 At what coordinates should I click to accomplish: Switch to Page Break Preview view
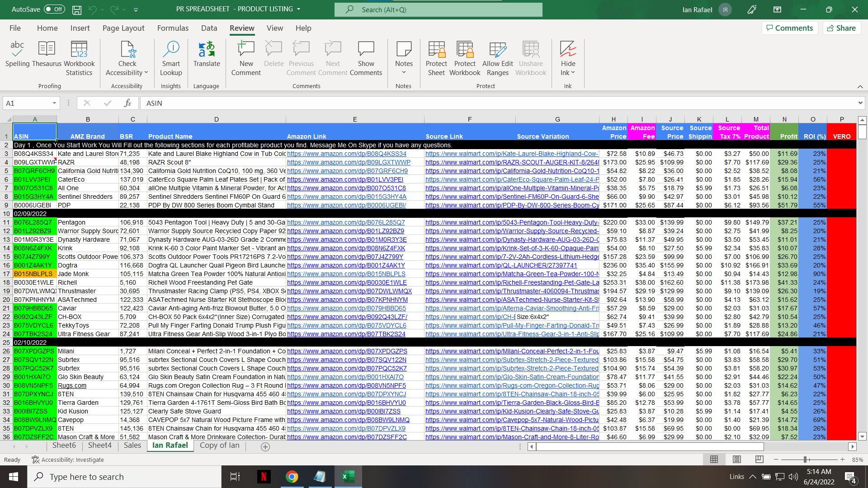(759, 460)
